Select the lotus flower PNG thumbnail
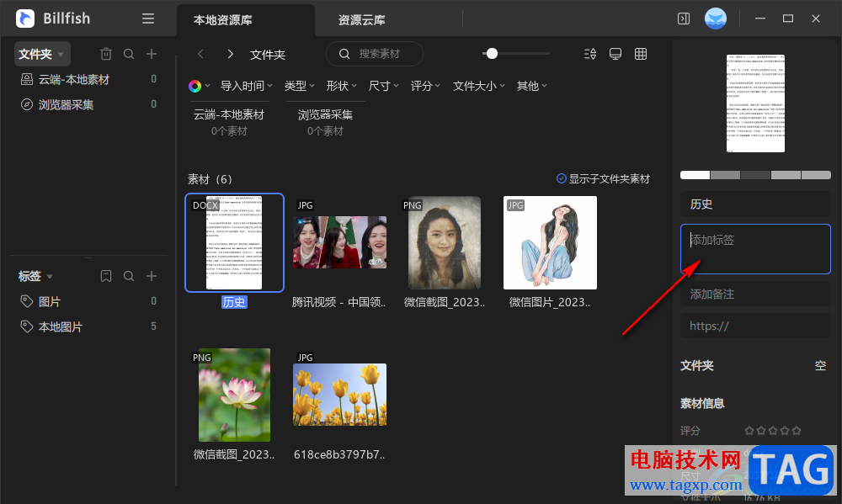Viewport: 842px width, 504px height. point(234,395)
